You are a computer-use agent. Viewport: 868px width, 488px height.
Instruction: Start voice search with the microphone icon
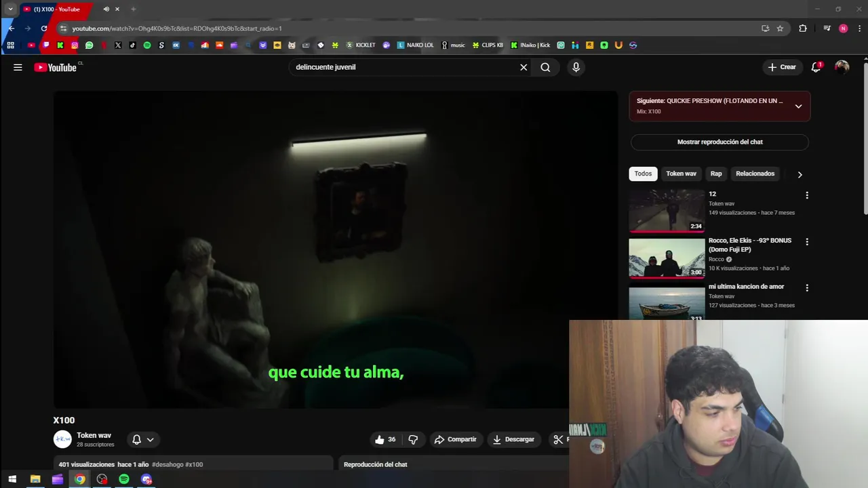576,67
